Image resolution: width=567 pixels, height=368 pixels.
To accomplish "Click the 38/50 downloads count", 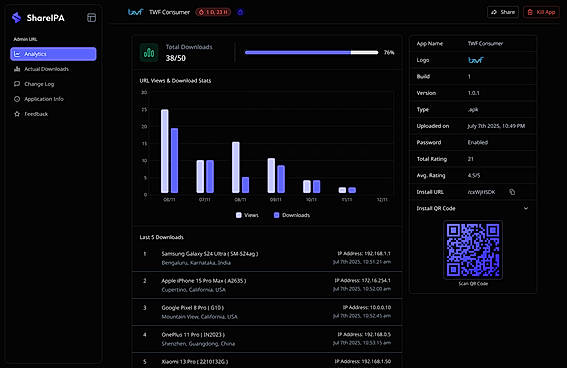I will (176, 58).
